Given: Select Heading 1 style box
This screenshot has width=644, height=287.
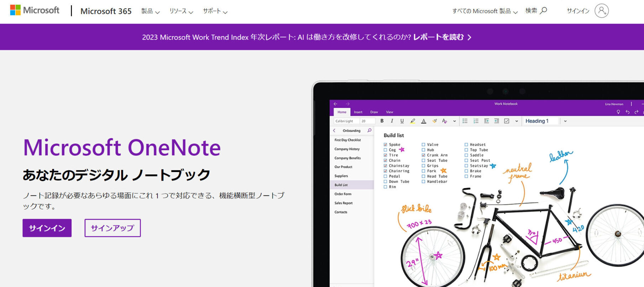Looking at the screenshot, I should tap(541, 121).
